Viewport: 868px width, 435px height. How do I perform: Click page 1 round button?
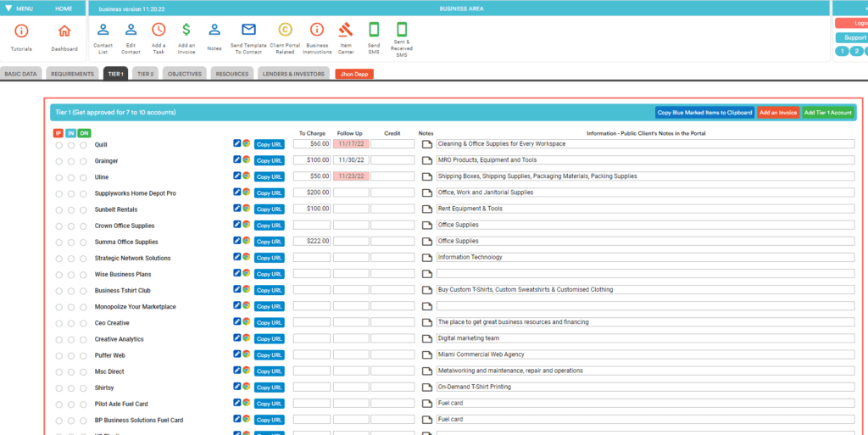842,52
